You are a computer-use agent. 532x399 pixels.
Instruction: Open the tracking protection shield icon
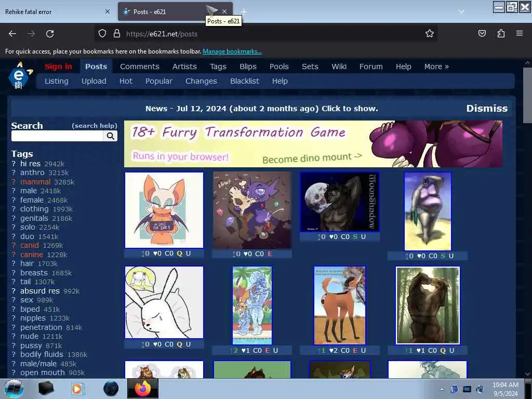pos(102,34)
